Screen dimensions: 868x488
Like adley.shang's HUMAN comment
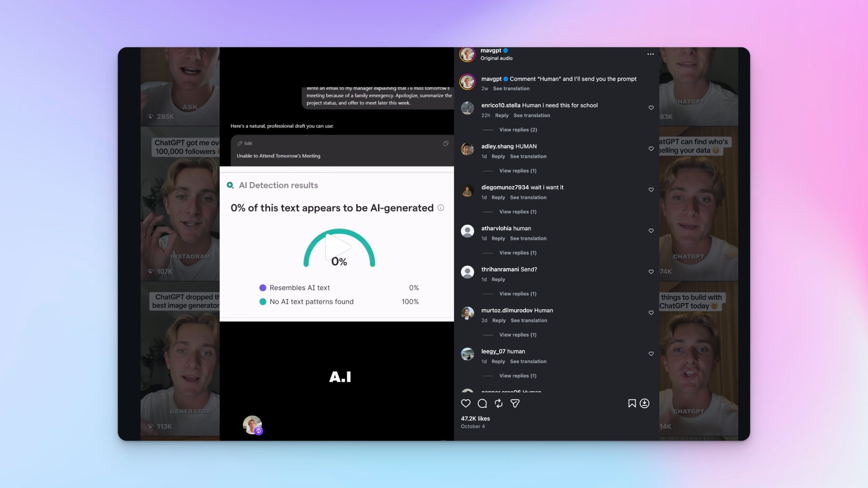point(651,149)
